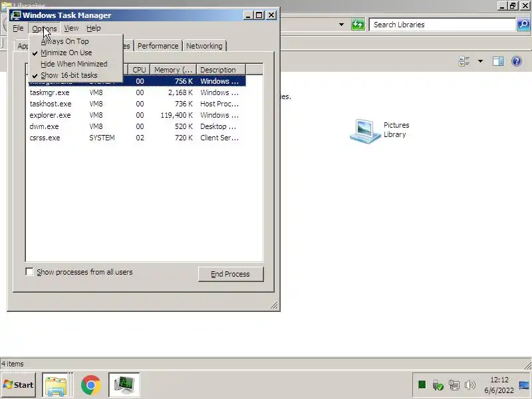Minimize the Task Manager window
532x399 pixels.
[x=248, y=15]
